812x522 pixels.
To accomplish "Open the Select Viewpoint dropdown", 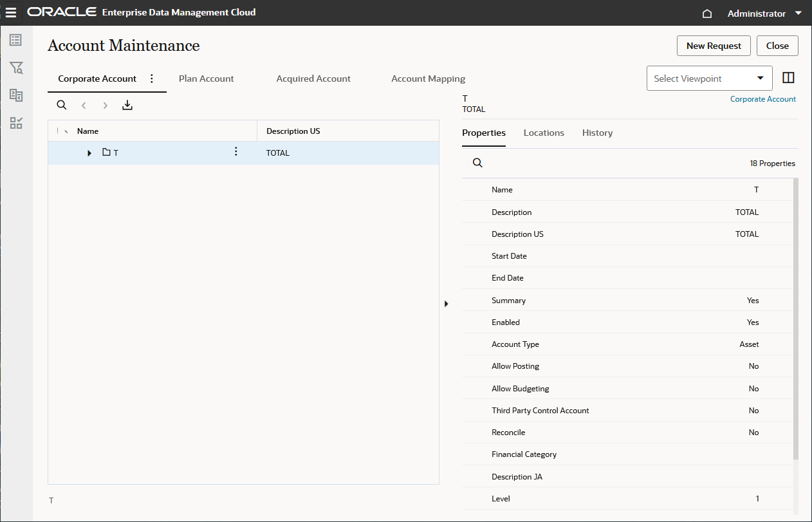I will pos(709,79).
